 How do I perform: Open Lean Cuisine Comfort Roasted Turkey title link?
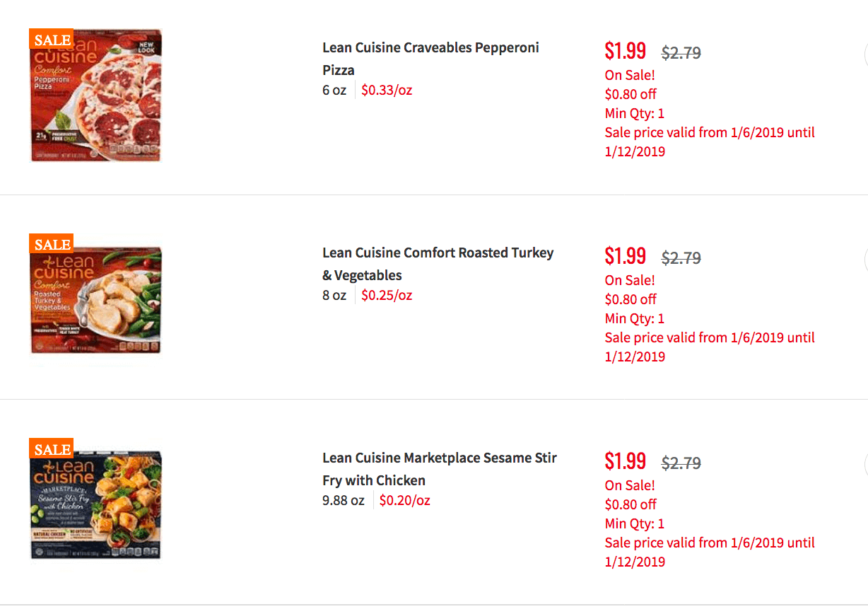(x=438, y=264)
